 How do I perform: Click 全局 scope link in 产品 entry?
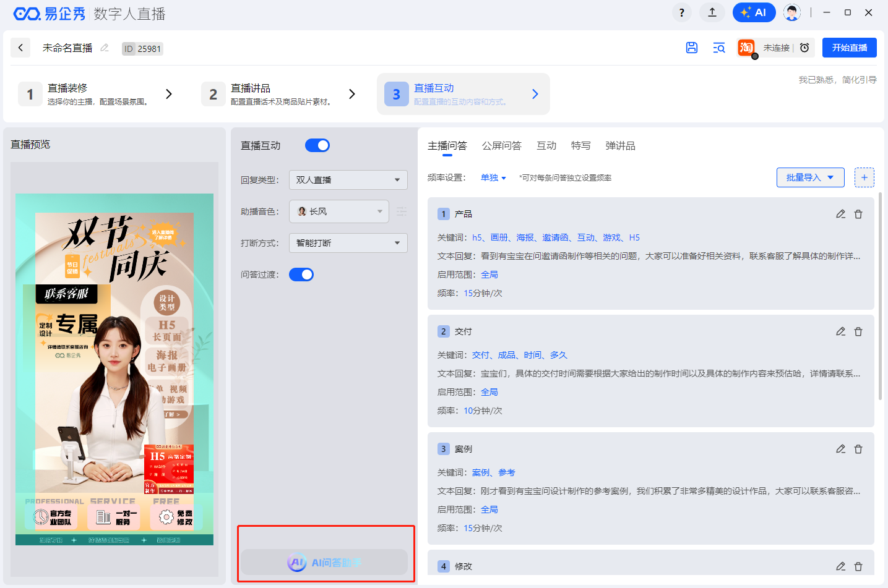tap(489, 275)
